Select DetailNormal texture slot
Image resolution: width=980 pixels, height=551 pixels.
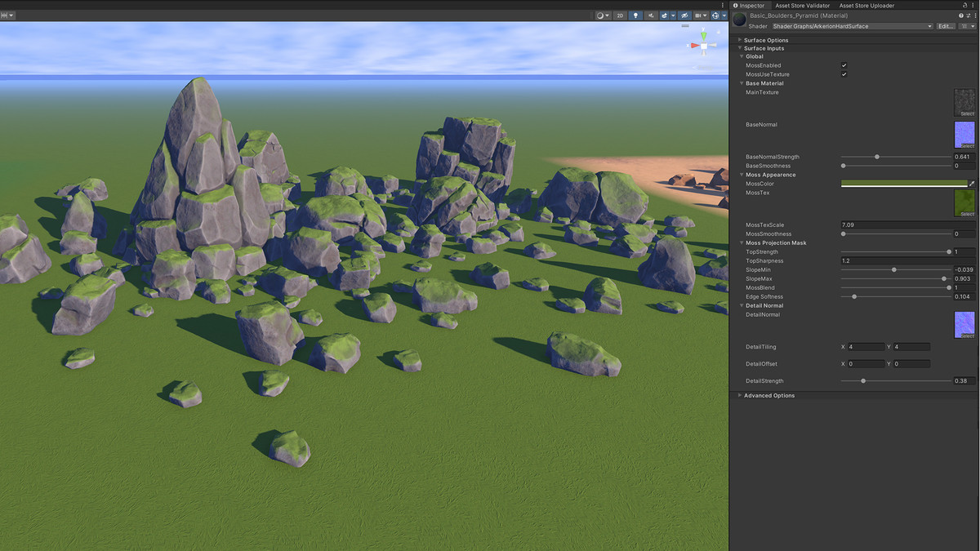click(x=964, y=325)
